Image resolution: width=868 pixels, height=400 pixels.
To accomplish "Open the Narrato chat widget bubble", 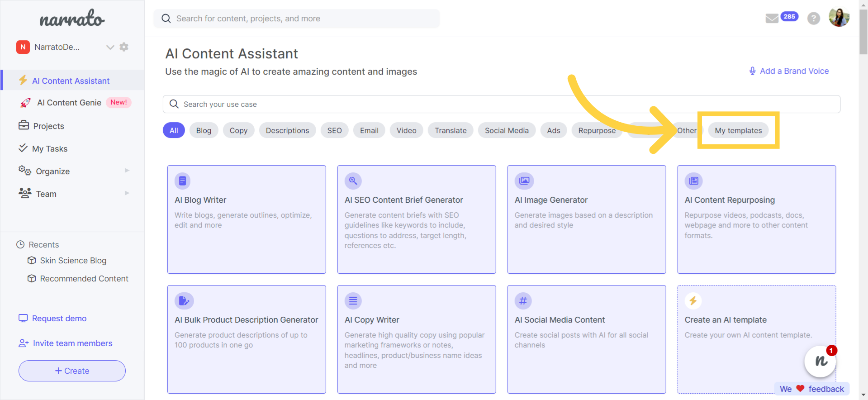I will (820, 361).
